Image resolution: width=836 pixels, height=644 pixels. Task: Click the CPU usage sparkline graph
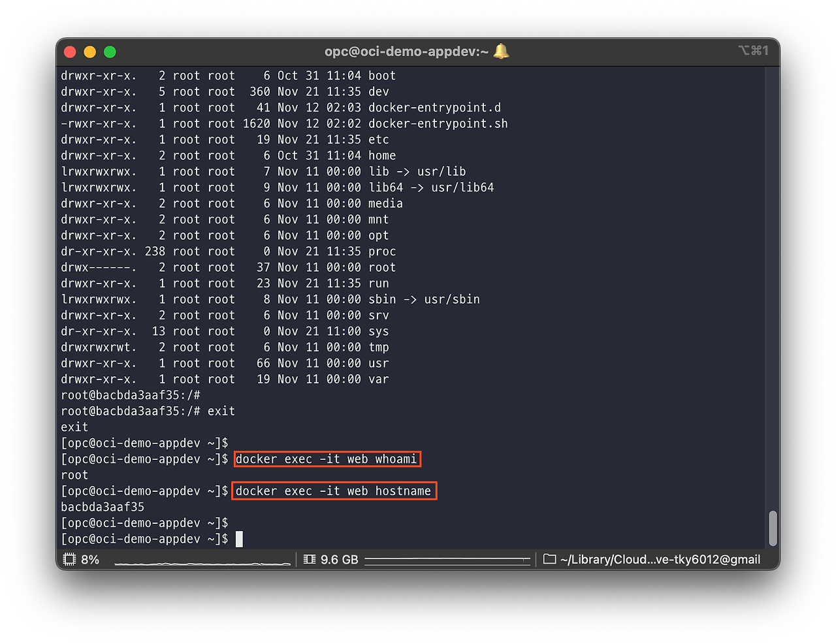tap(202, 561)
